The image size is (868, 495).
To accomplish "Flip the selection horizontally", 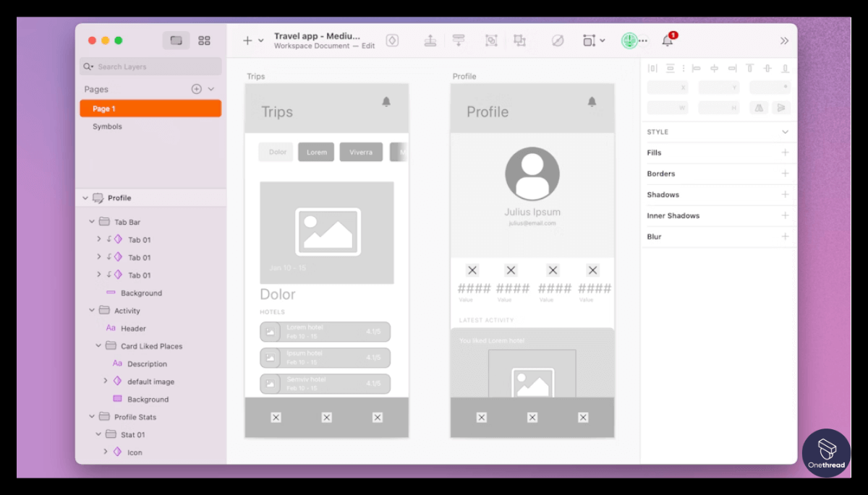I will 758,108.
